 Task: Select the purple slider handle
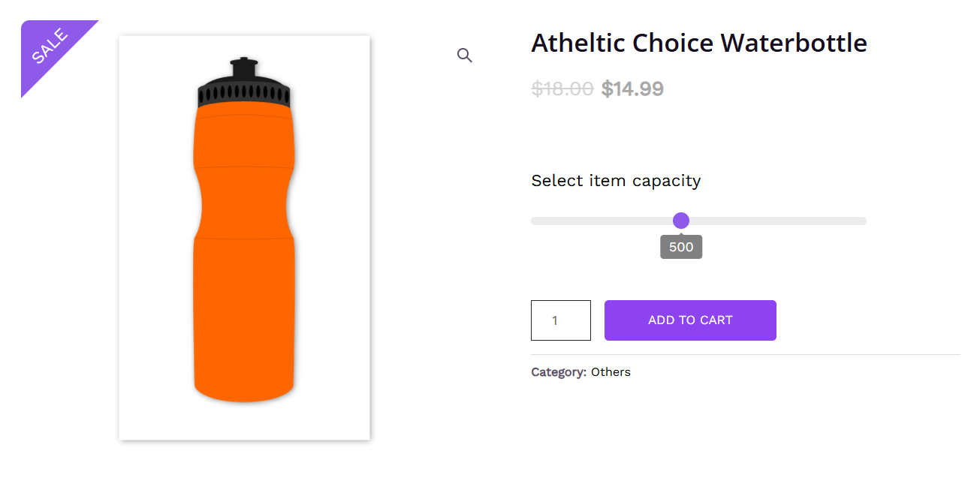pos(680,221)
